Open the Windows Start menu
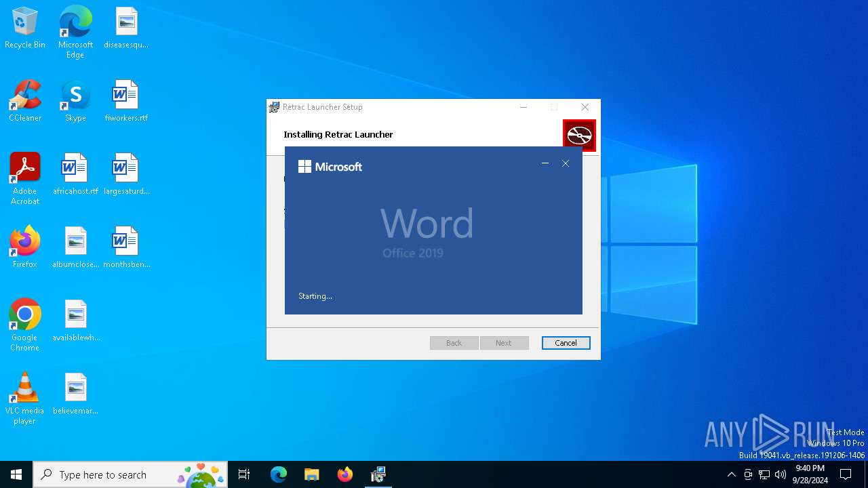868x488 pixels. click(16, 474)
